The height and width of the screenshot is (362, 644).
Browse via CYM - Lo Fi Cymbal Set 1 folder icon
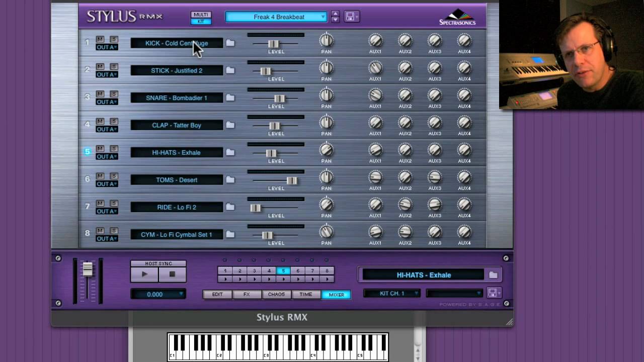point(230,234)
